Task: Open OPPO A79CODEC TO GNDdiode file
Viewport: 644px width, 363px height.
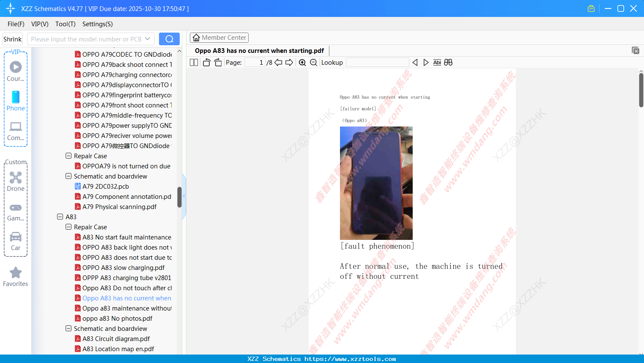Action: coord(123,54)
